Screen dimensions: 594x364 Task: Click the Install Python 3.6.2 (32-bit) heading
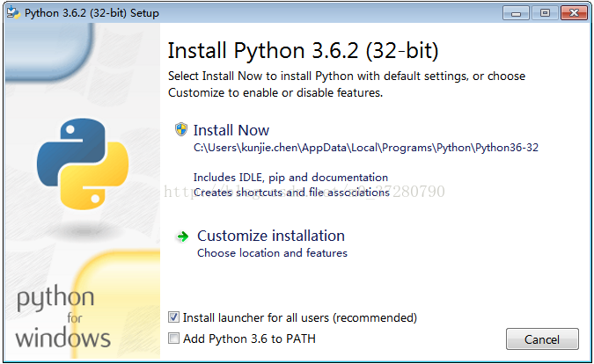pyautogui.click(x=303, y=49)
